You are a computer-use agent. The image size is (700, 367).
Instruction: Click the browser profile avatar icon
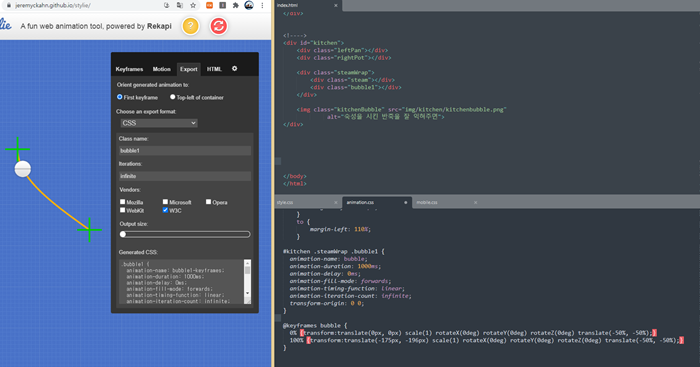pos(249,5)
